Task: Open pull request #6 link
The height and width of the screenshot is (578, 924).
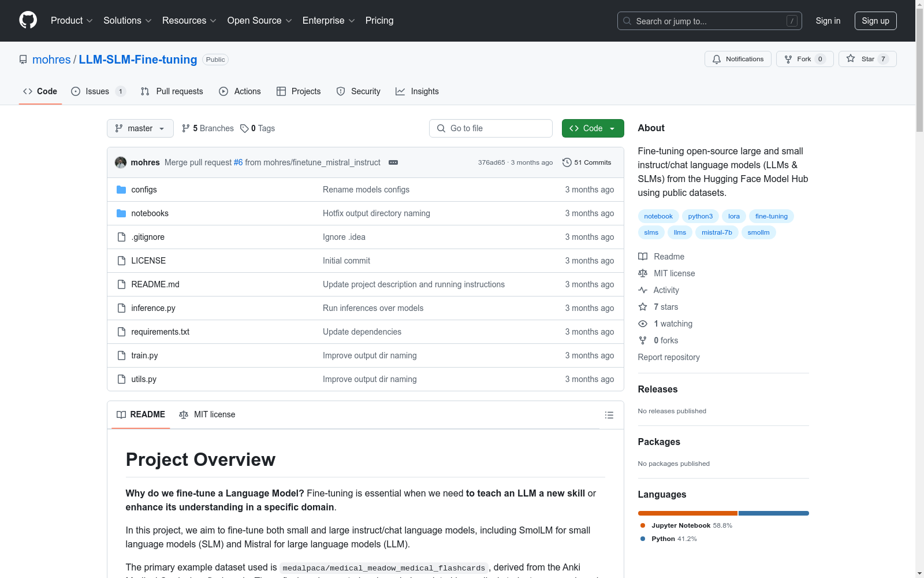Action: tap(238, 162)
